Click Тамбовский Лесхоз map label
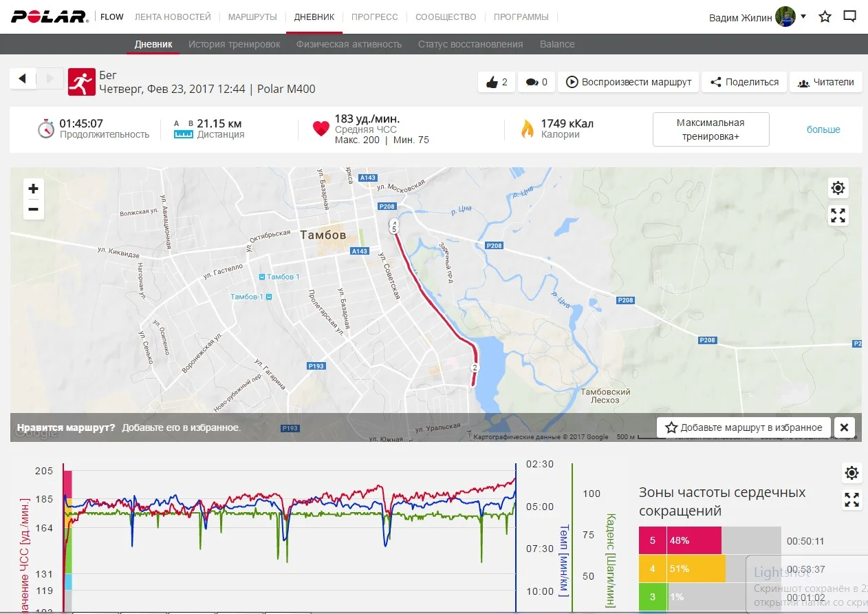Viewport: 868px width, 614px height. [605, 396]
